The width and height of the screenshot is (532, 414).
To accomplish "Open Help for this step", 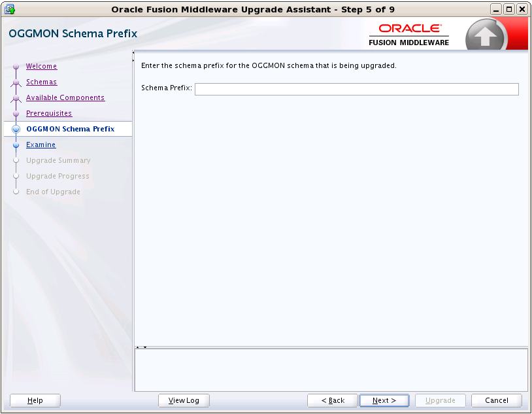I will [x=35, y=400].
